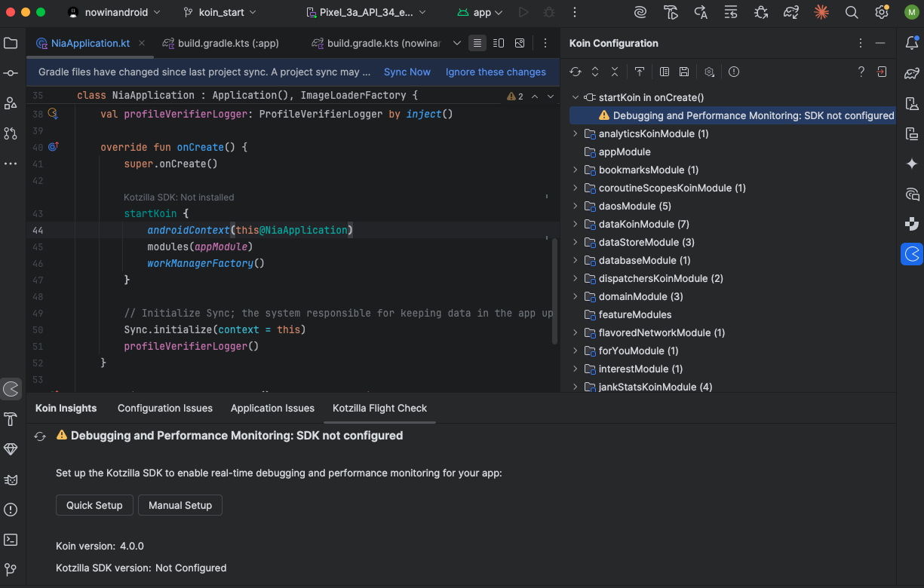Switch editor to Design-only view mode

[x=520, y=44]
